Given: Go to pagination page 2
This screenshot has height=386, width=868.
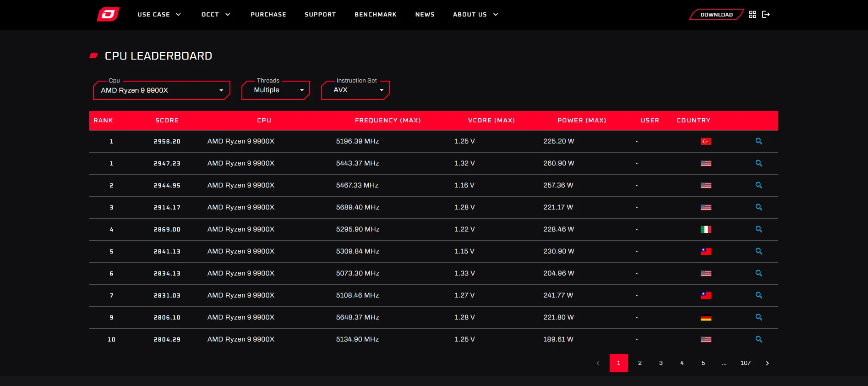Looking at the screenshot, I should pos(640,363).
